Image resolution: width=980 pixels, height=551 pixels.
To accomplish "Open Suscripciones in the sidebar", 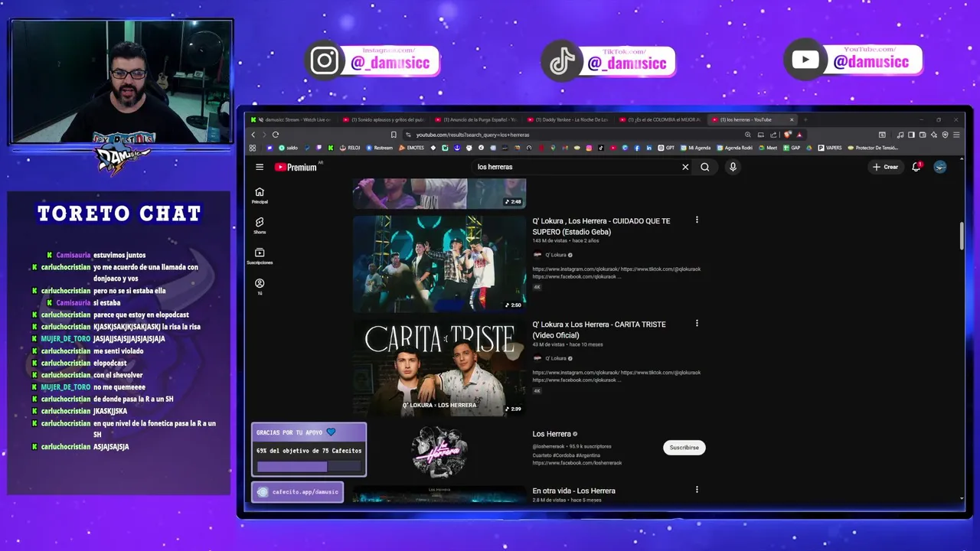I will [x=260, y=256].
